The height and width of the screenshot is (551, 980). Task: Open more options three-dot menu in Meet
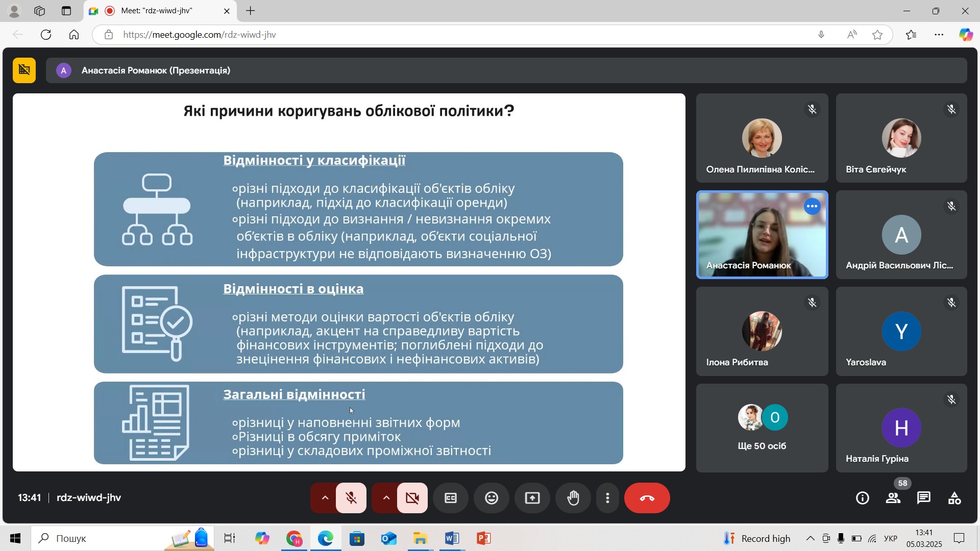click(x=607, y=498)
